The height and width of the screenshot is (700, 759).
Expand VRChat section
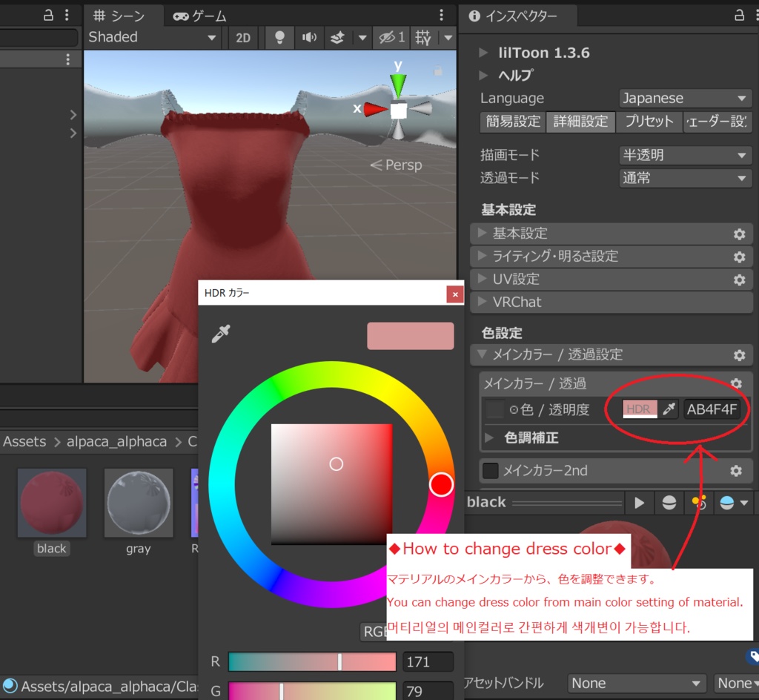611,302
